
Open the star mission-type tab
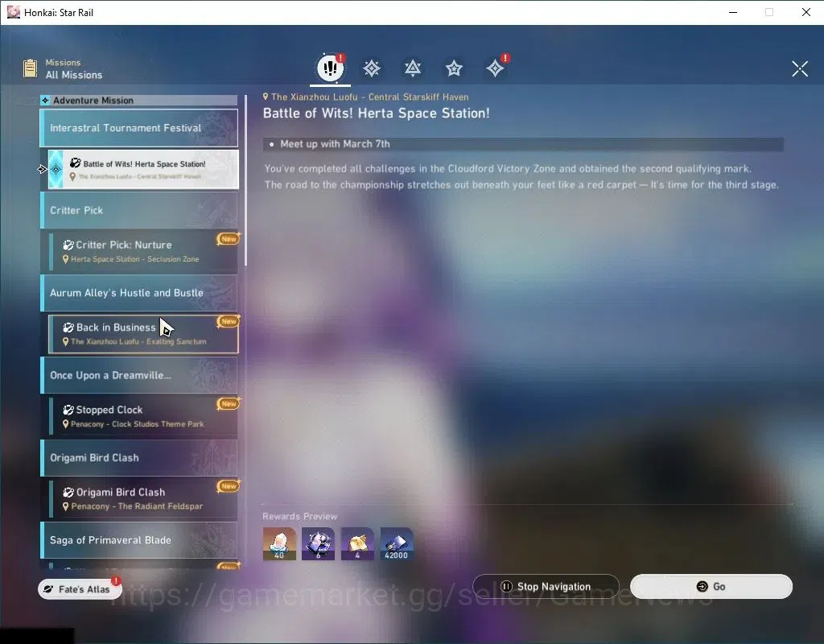(x=454, y=68)
